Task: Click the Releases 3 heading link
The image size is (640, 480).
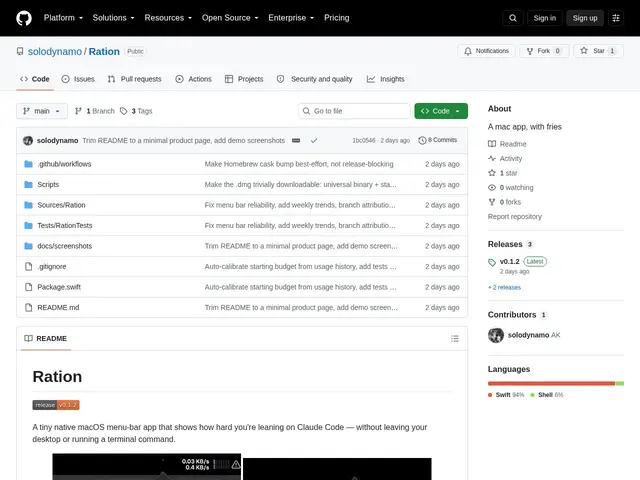Action: point(510,244)
